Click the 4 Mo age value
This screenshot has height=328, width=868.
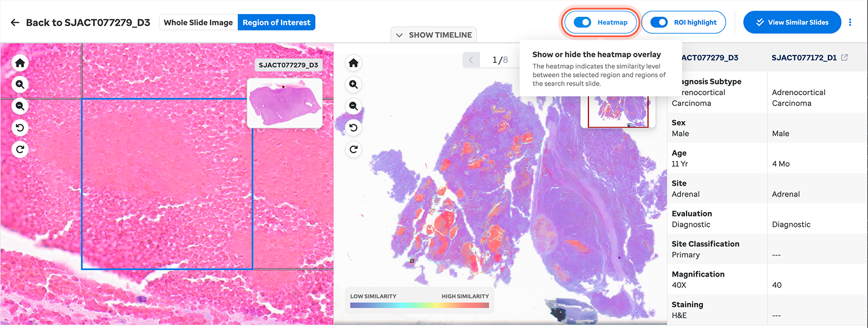(x=781, y=164)
